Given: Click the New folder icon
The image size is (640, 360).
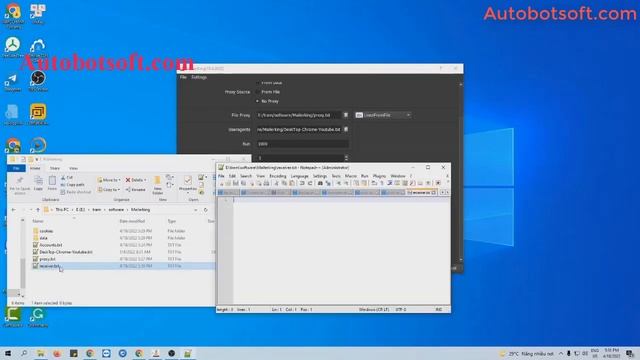Looking at the screenshot, I should pyautogui.click(x=158, y=185).
